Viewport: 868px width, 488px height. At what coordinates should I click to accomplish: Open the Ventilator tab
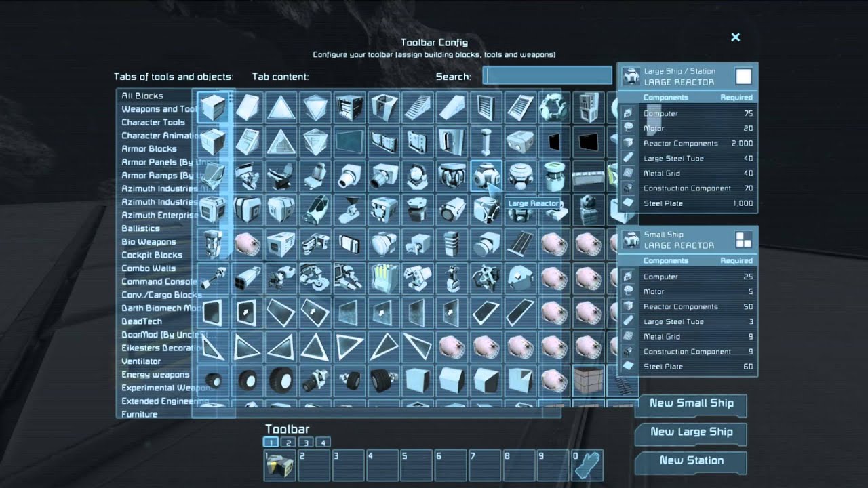[141, 361]
